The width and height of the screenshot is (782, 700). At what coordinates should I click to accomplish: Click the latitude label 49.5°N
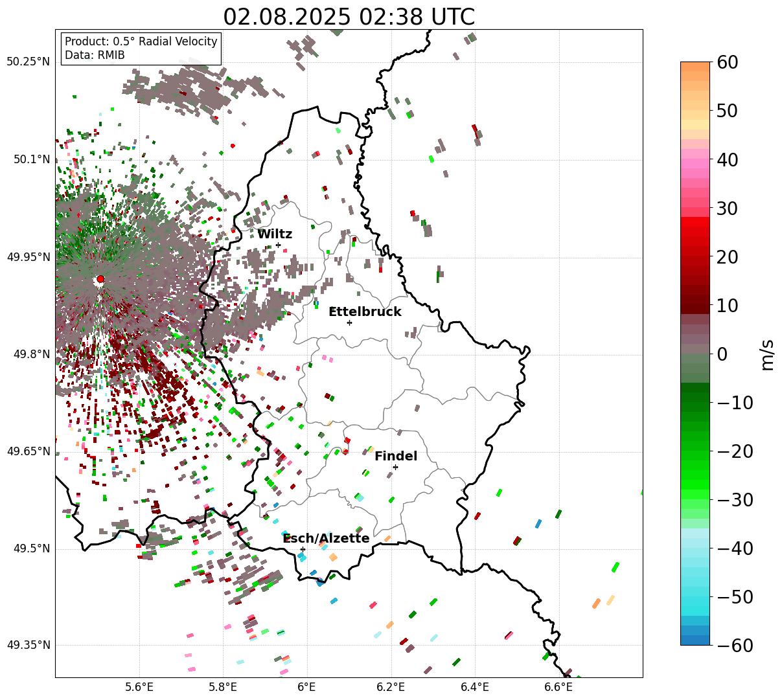point(32,548)
